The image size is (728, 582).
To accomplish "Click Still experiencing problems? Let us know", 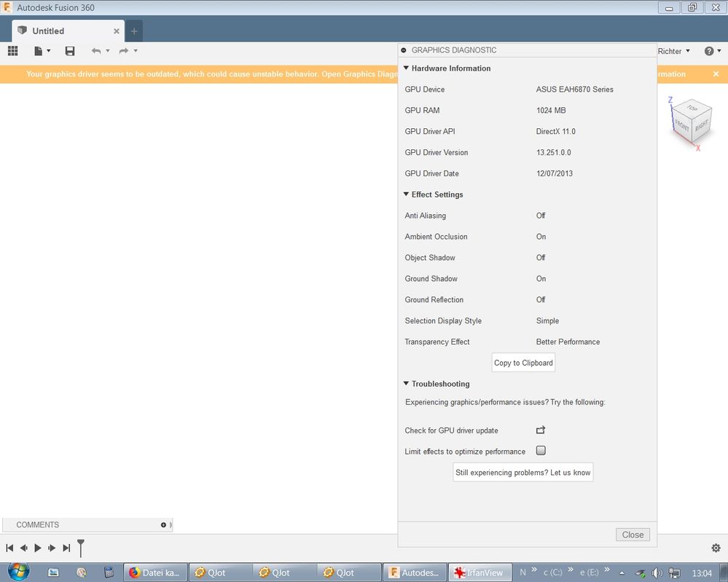I will click(522, 473).
